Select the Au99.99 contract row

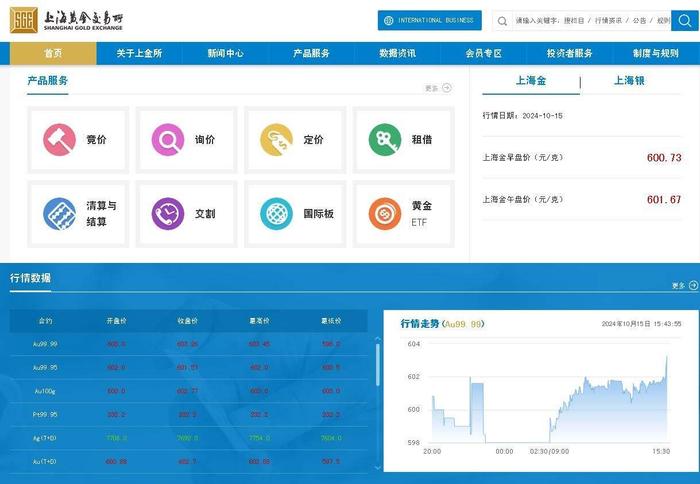[189, 344]
